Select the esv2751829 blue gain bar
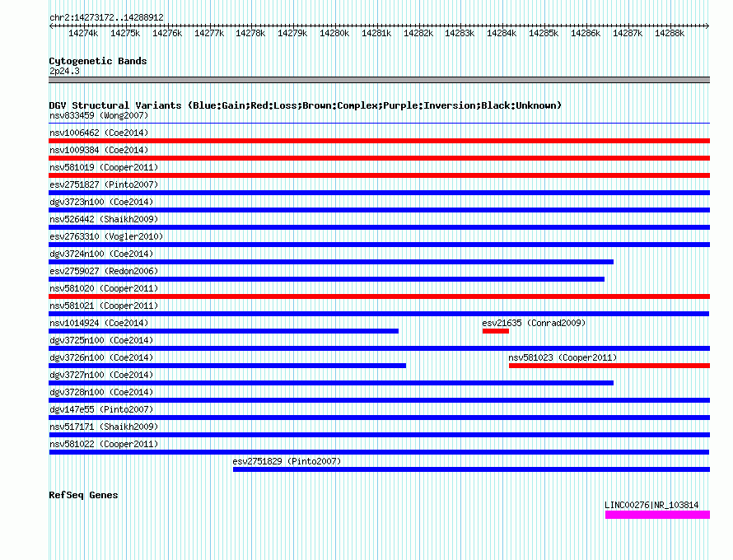The height and width of the screenshot is (560, 733). [471, 469]
